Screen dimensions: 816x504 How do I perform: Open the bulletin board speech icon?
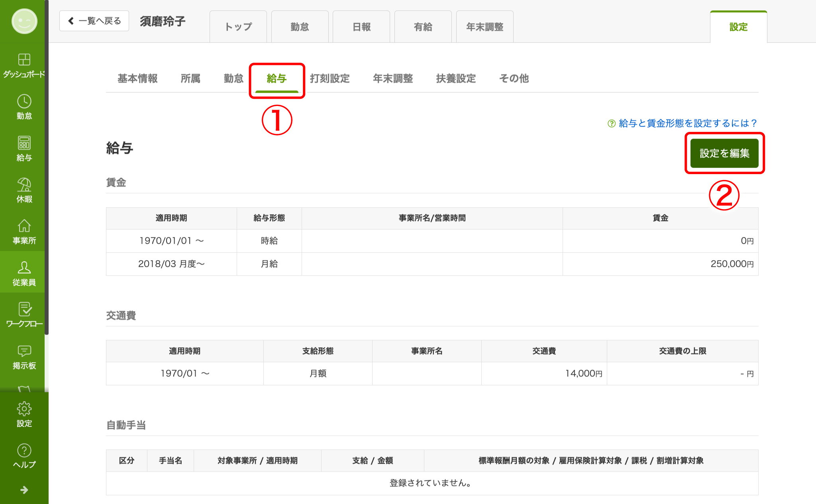[24, 351]
